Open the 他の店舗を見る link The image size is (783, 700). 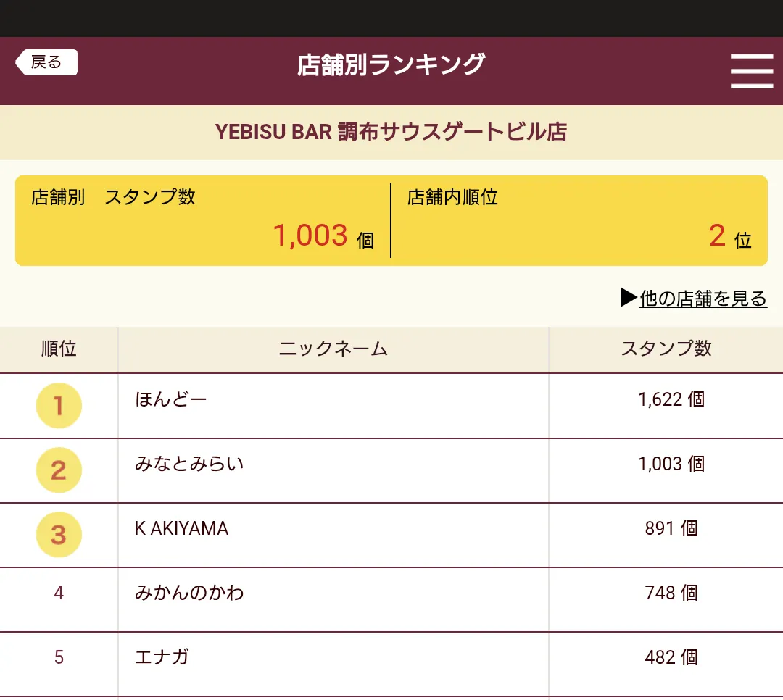click(703, 298)
